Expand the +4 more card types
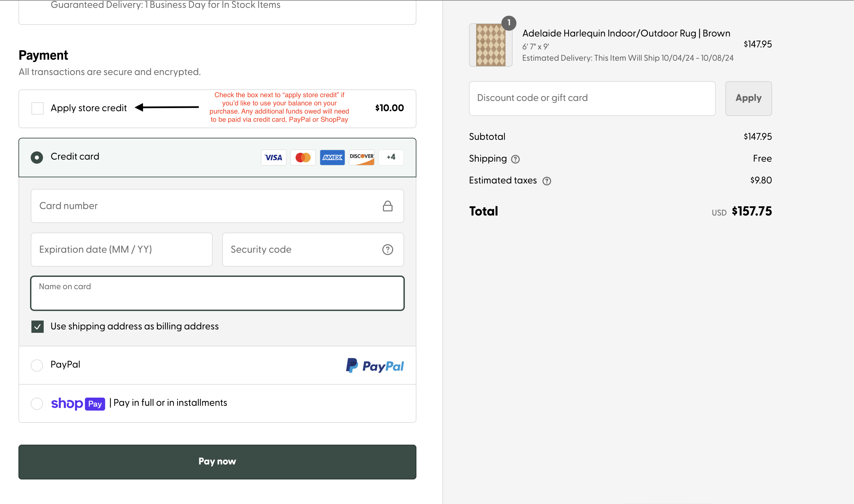This screenshot has width=854, height=504. point(391,158)
